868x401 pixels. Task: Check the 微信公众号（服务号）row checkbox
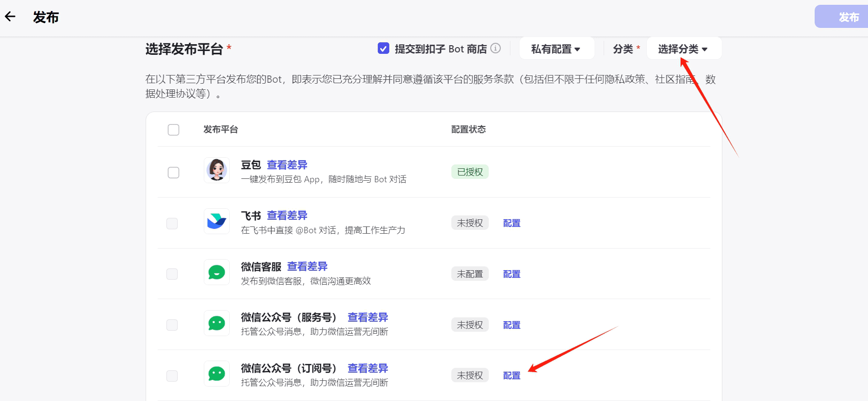pos(172,325)
